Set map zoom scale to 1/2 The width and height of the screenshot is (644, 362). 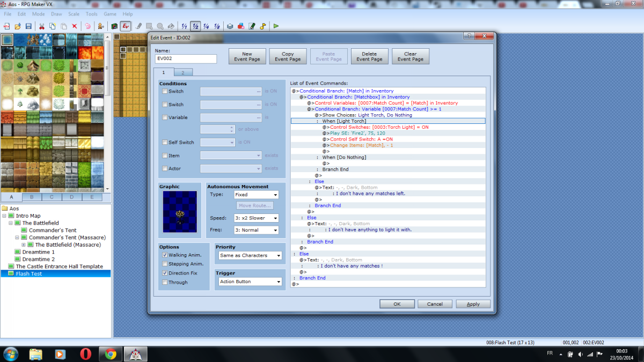coord(195,26)
